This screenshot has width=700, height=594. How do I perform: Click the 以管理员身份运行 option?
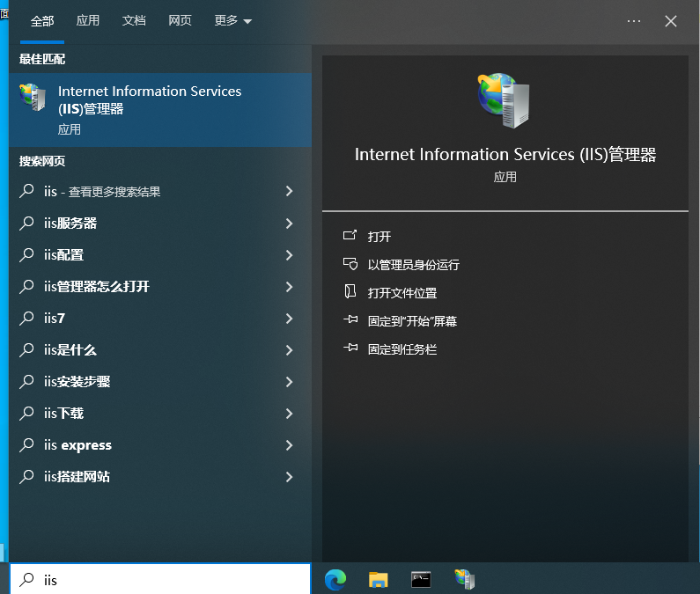(413, 265)
